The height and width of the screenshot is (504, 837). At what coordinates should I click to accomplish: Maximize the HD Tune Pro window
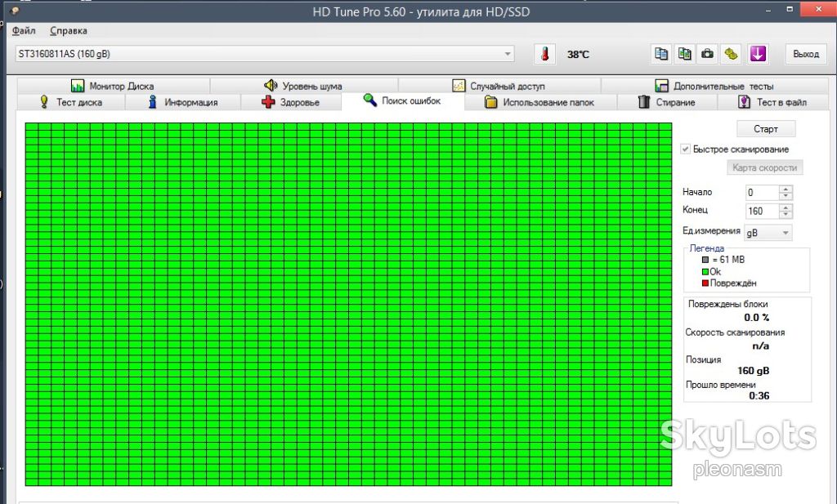point(790,10)
